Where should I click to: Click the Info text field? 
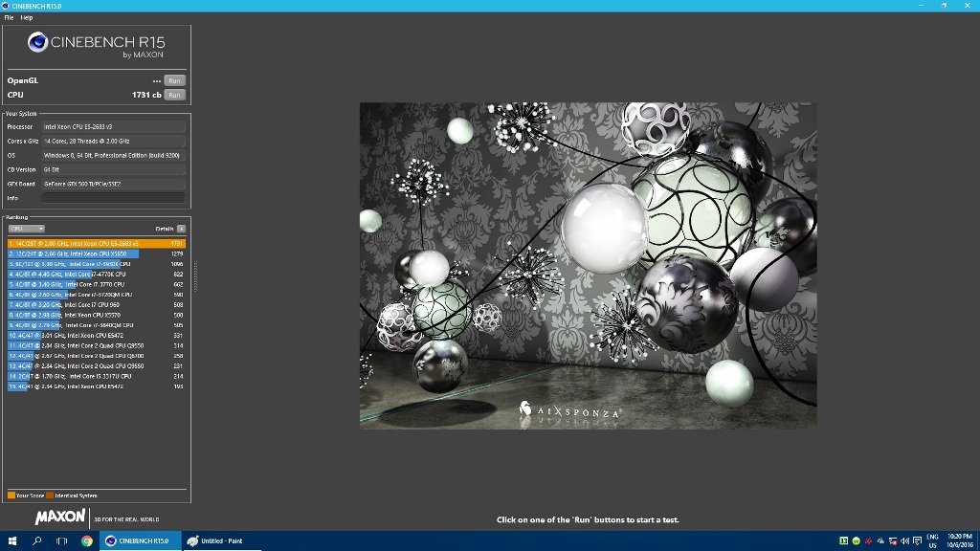(114, 198)
